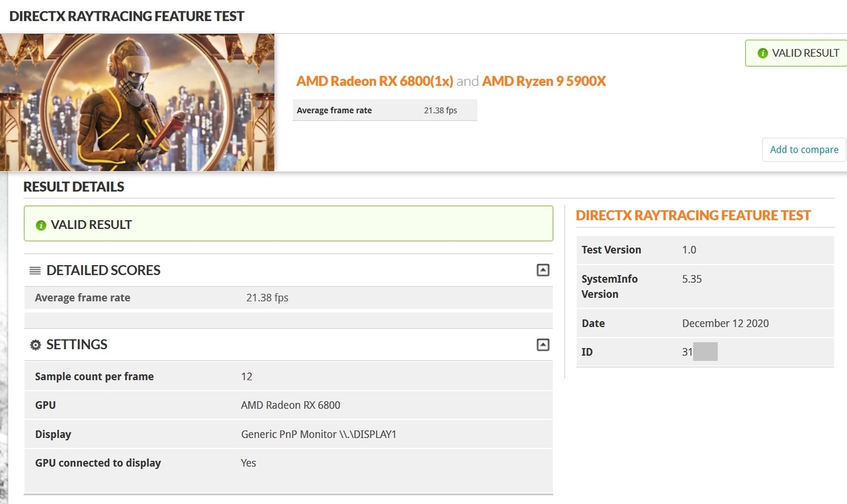Collapse the Detailed Scores section
Screen dimensions: 847x504
click(x=543, y=270)
